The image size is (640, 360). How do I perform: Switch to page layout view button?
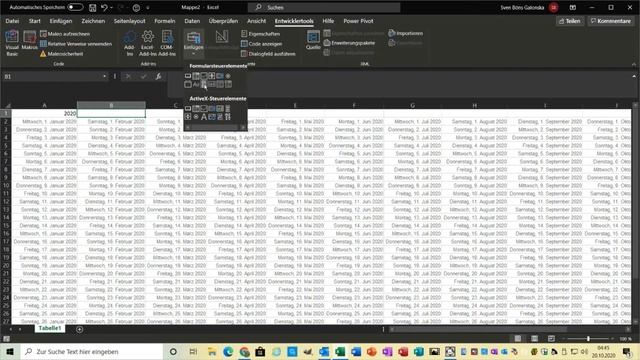(534, 339)
